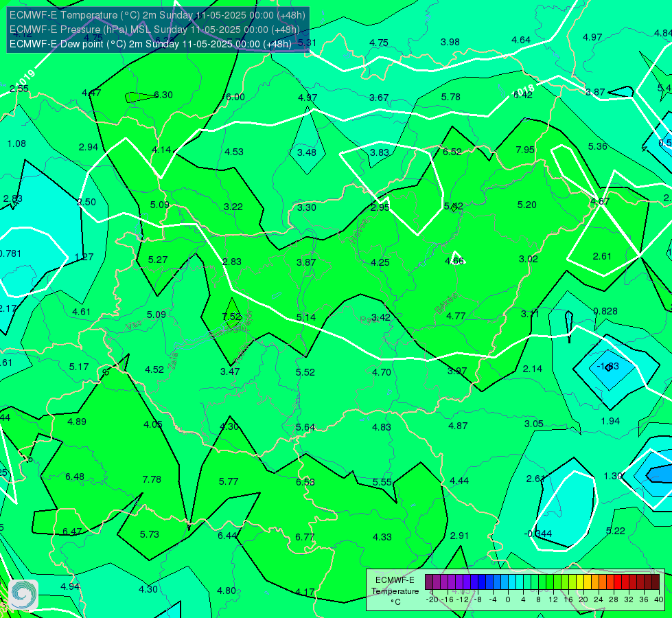The width and height of the screenshot is (672, 618).
Task: Click the Békés county label
Action: point(446,304)
